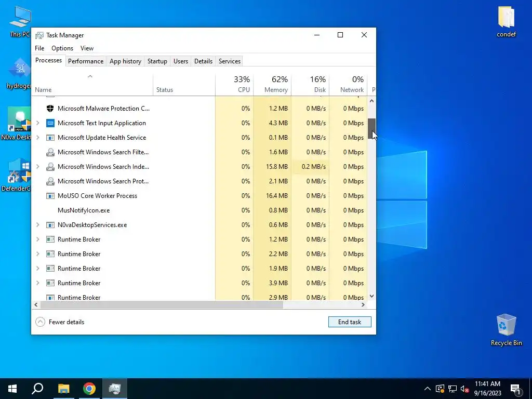
Task: Switch to the Startup tab
Action: [x=157, y=61]
